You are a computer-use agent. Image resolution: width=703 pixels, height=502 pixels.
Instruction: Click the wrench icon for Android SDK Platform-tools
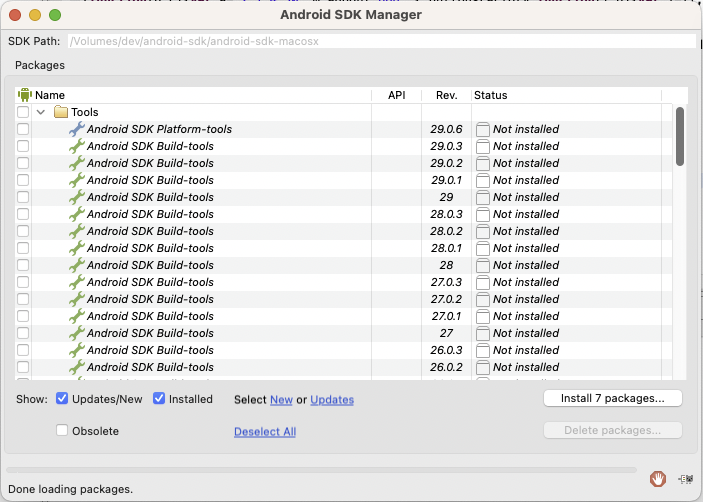click(77, 129)
